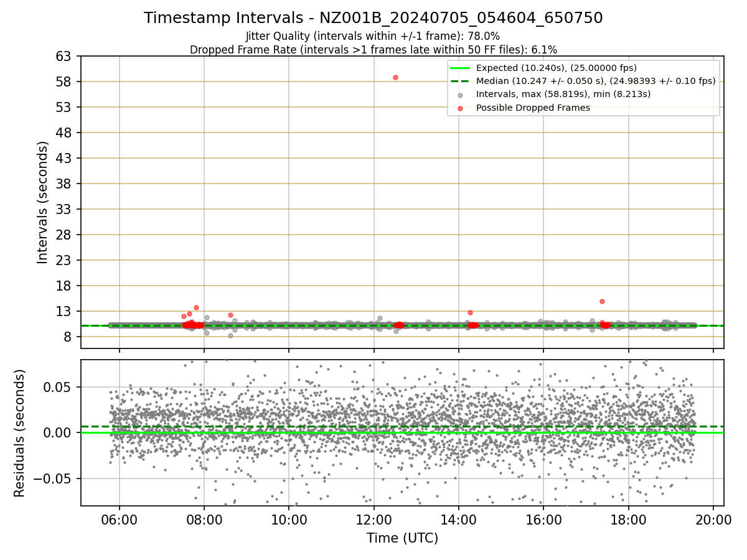This screenshot has width=747, height=560.
Task: Click the red dropped-frame point near 17:20 at 15 seconds
Action: click(602, 301)
